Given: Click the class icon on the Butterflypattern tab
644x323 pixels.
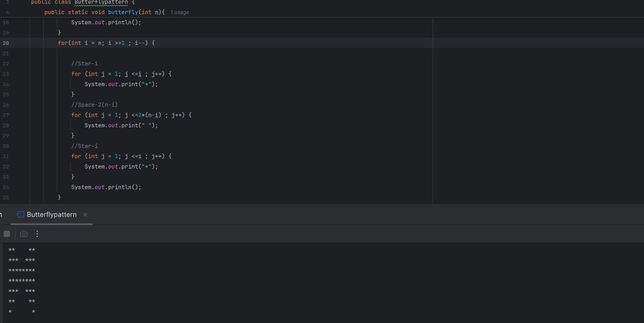Looking at the screenshot, I should pyautogui.click(x=20, y=214).
